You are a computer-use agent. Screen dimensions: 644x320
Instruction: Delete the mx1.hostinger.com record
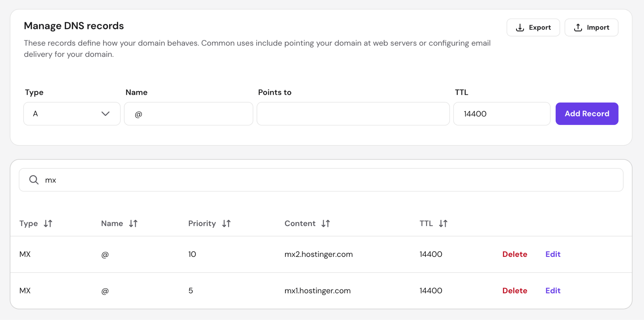coord(514,290)
